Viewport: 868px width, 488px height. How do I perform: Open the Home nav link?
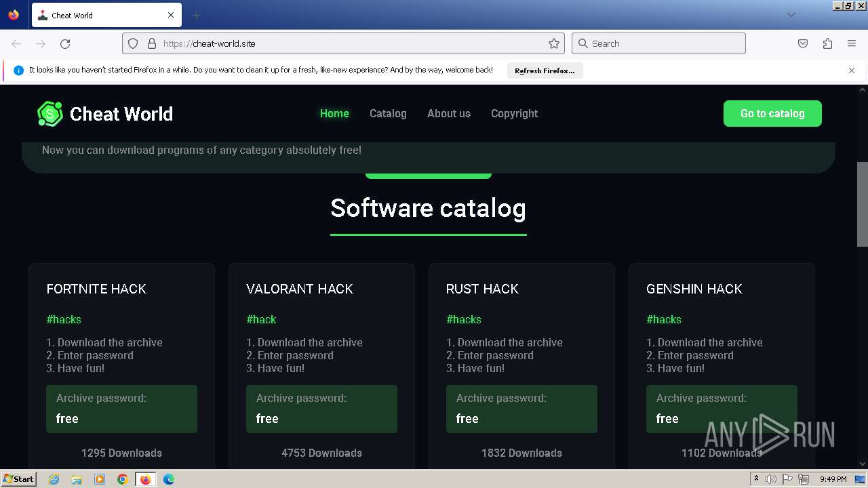click(x=334, y=114)
